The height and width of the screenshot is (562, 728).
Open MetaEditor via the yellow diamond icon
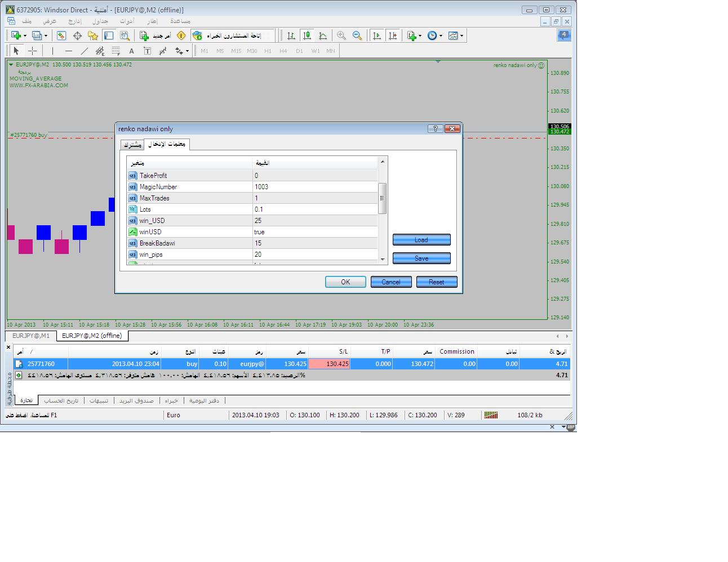pos(181,35)
